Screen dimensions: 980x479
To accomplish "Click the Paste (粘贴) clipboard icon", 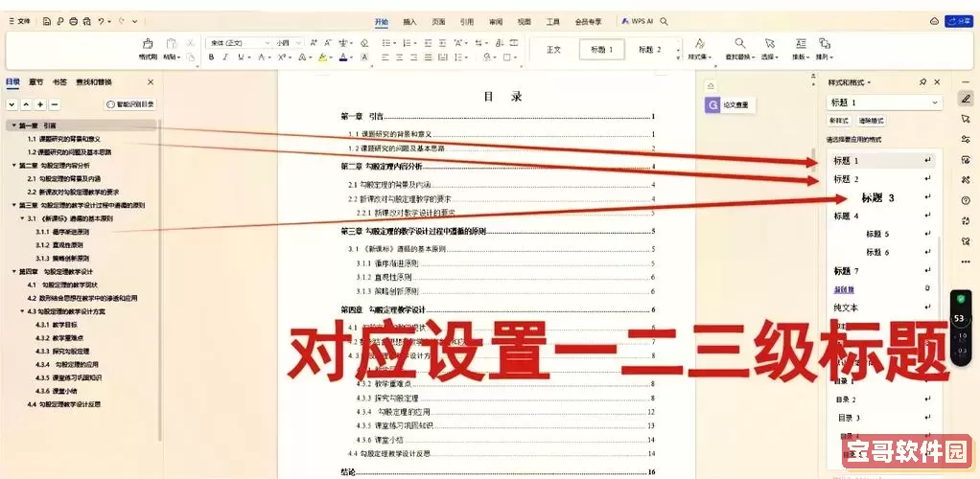I will 170,43.
